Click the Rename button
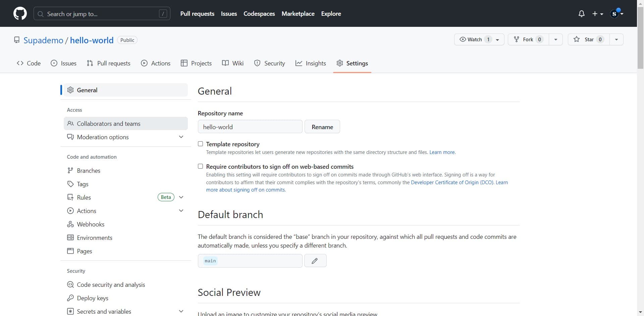Image resolution: width=644 pixels, height=316 pixels. pyautogui.click(x=322, y=127)
